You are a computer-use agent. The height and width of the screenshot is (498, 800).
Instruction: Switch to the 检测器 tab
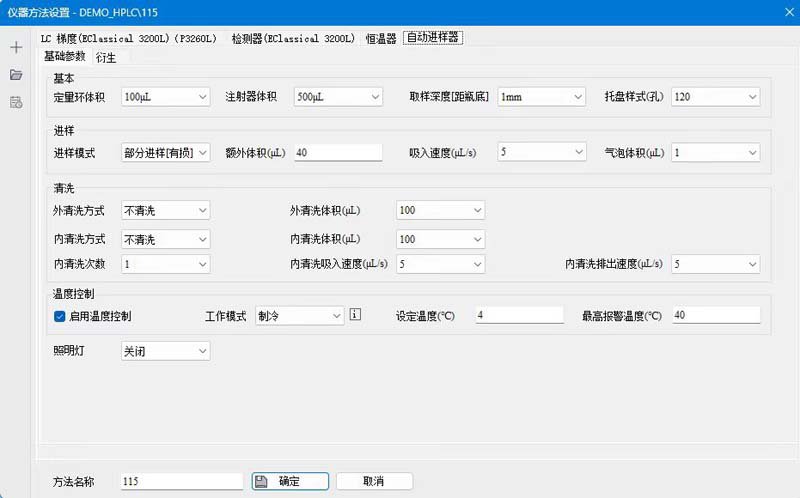[x=293, y=38]
